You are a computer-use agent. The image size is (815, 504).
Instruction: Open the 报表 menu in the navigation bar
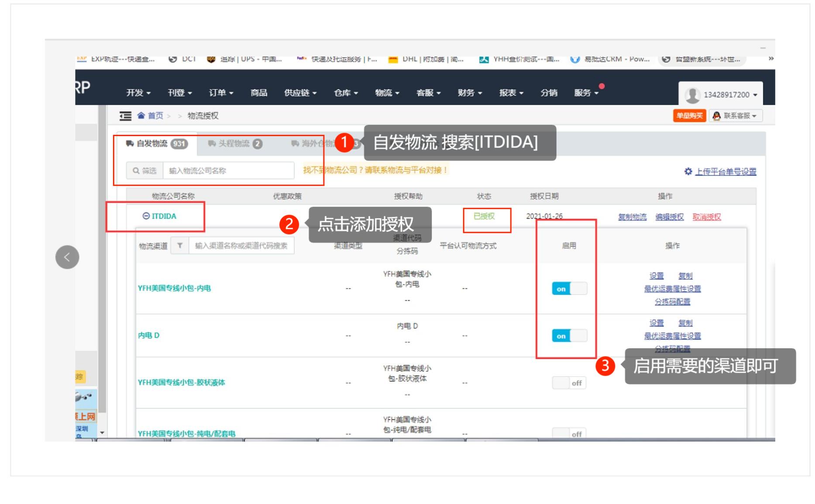[511, 93]
